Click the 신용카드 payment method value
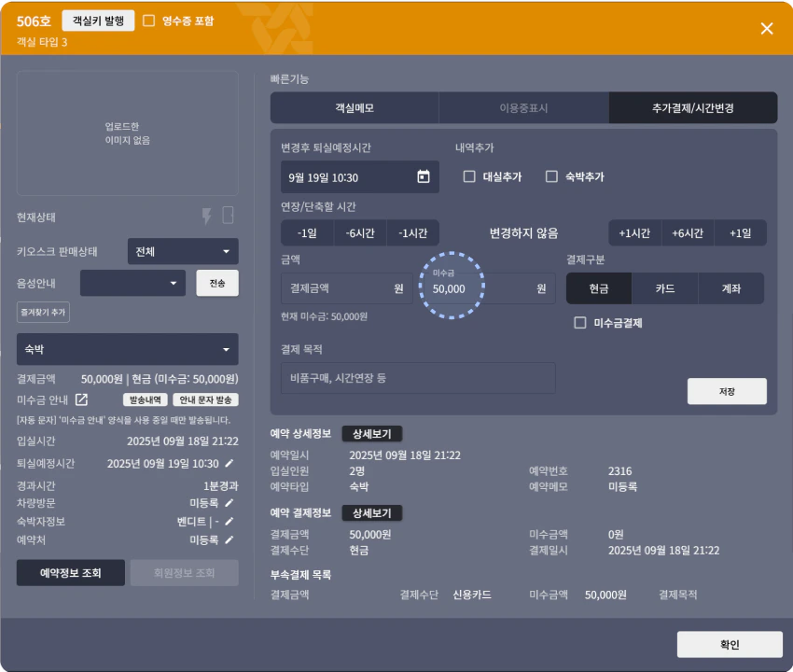This screenshot has width=793, height=672. click(x=472, y=595)
